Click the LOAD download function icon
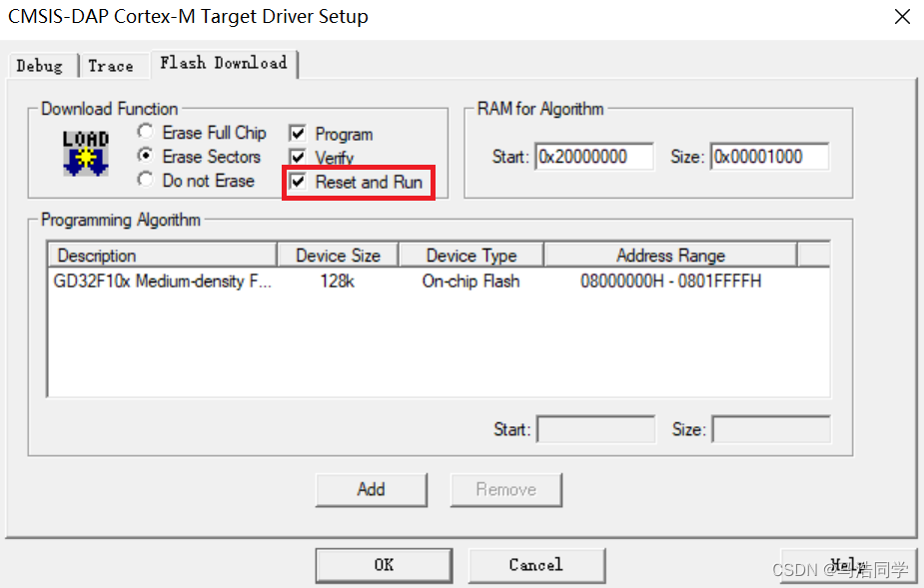 pyautogui.click(x=86, y=153)
